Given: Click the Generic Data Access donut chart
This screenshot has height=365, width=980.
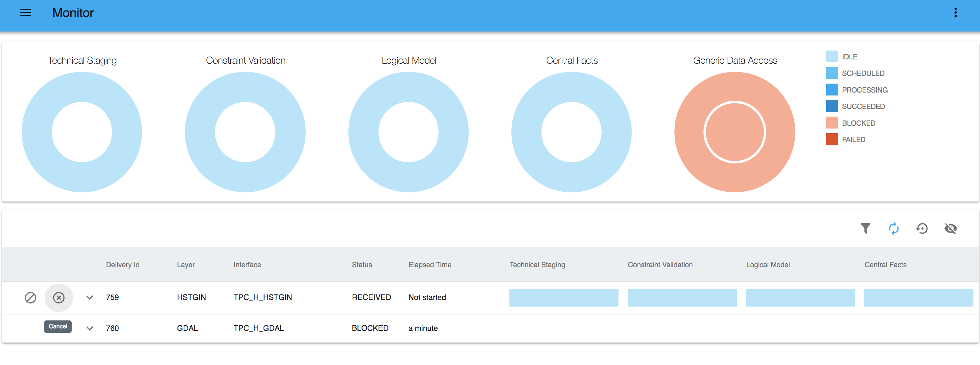Looking at the screenshot, I should point(735,132).
